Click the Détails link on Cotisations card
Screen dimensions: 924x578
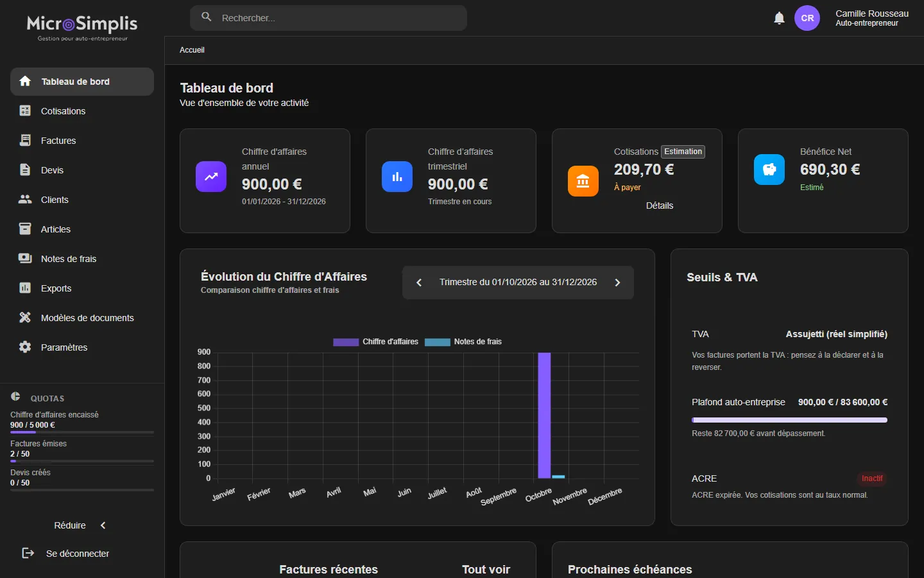[660, 206]
